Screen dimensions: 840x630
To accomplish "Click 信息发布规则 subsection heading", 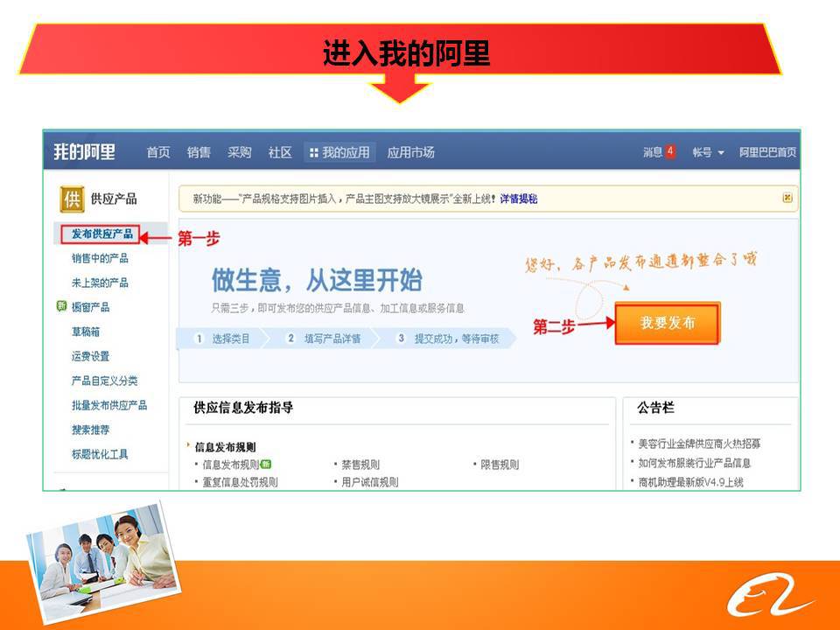I will [x=225, y=447].
